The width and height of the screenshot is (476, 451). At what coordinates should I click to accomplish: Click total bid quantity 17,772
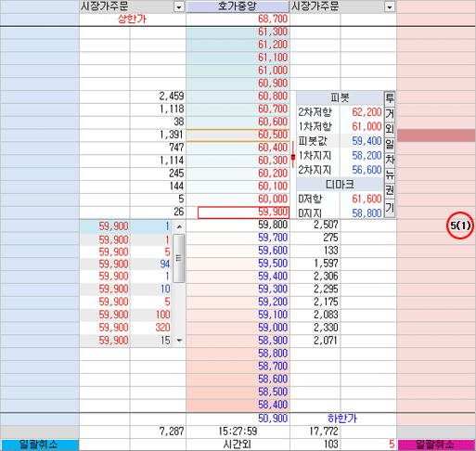click(315, 432)
